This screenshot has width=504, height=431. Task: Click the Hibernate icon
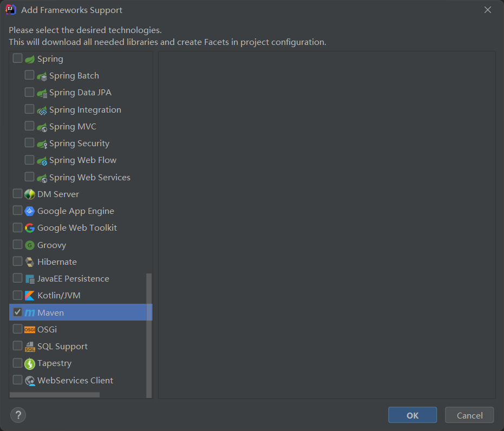click(30, 262)
